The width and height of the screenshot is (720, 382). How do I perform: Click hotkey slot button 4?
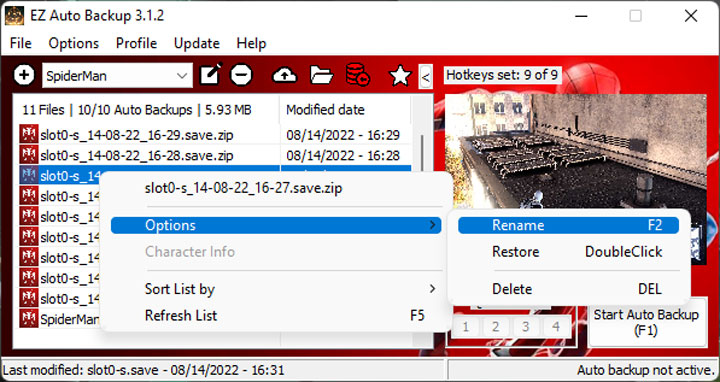coord(556,327)
